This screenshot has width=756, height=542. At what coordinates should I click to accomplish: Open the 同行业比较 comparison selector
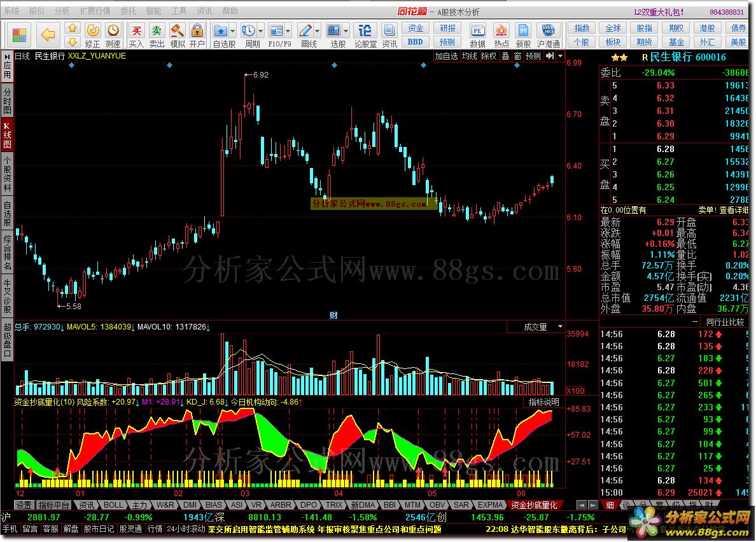(x=725, y=322)
